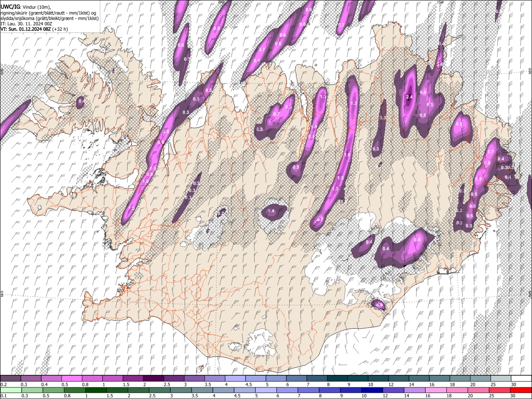
Task: Click the '2.4' precipitation value on the map
Action: tap(409, 97)
